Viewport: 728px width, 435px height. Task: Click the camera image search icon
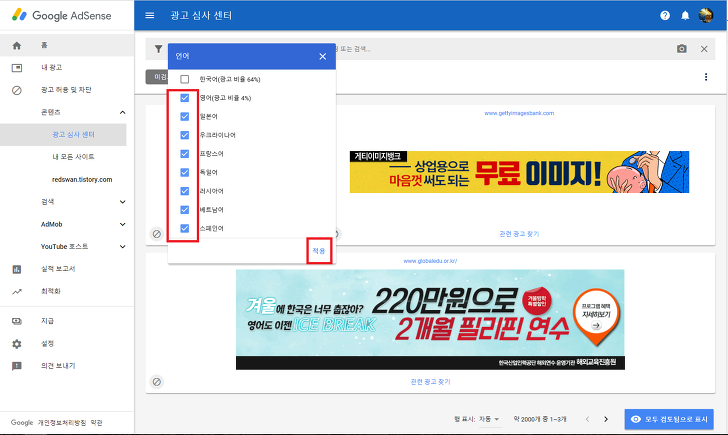click(682, 49)
